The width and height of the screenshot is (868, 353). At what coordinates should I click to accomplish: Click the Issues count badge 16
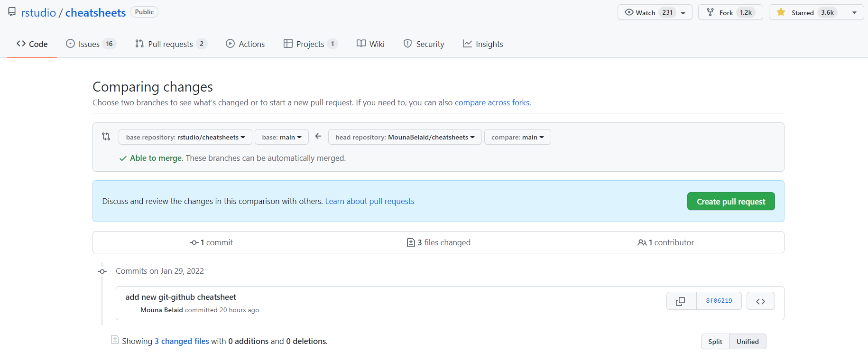(x=109, y=44)
